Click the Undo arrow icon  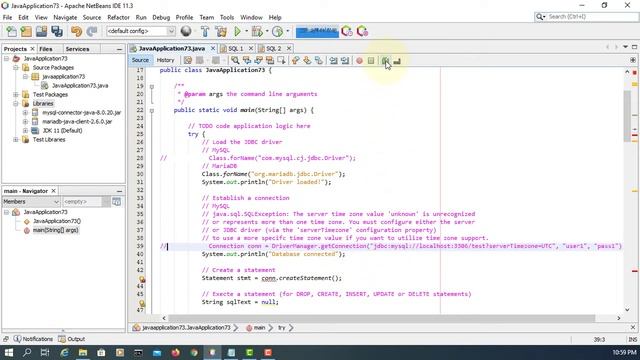pos(76,31)
